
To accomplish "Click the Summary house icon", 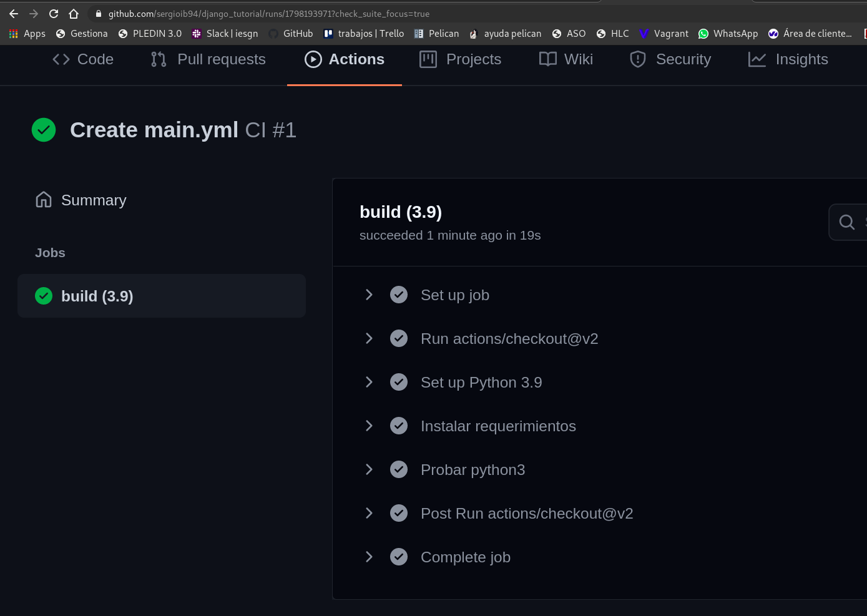I will [x=44, y=200].
